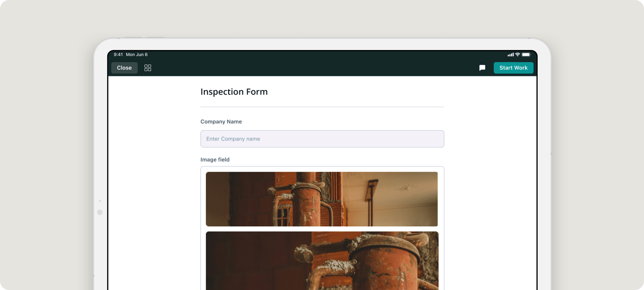Focus the Enter Company name field
Image resolution: width=644 pixels, height=290 pixels.
(322, 139)
